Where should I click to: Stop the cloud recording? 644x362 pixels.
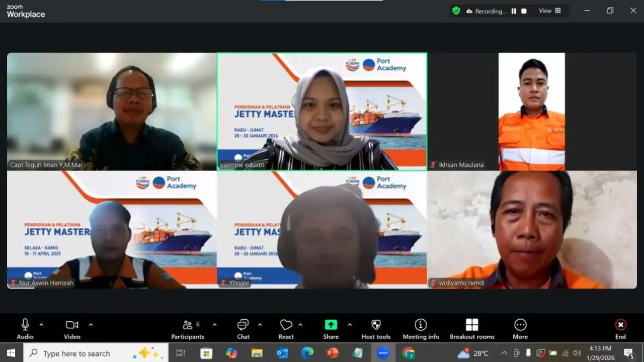pos(524,11)
